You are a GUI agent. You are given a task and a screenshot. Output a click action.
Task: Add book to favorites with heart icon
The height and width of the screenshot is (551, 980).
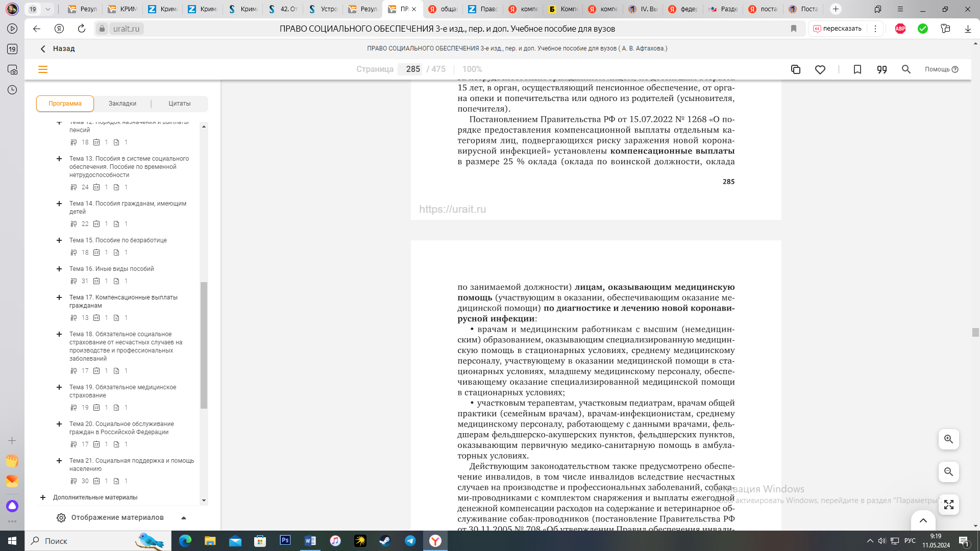tap(820, 69)
